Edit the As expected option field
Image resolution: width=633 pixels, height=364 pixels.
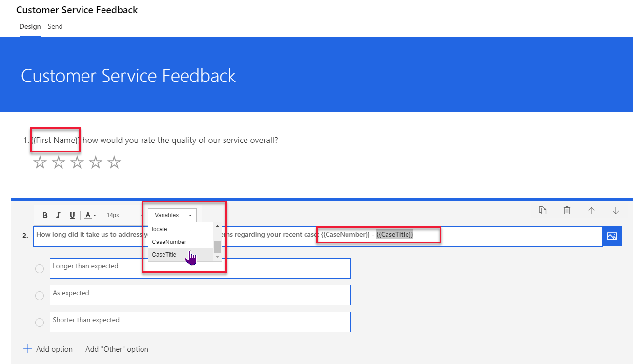click(200, 295)
